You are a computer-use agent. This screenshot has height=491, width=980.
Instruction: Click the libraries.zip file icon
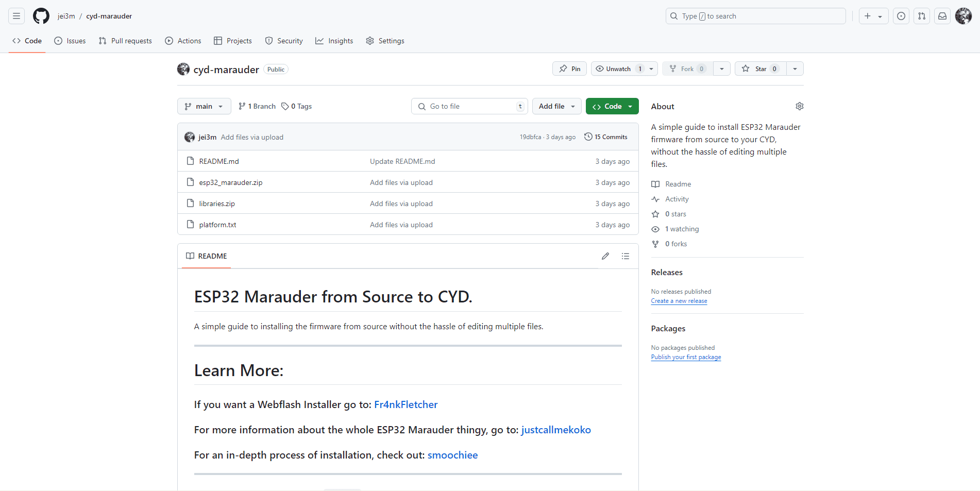tap(191, 203)
